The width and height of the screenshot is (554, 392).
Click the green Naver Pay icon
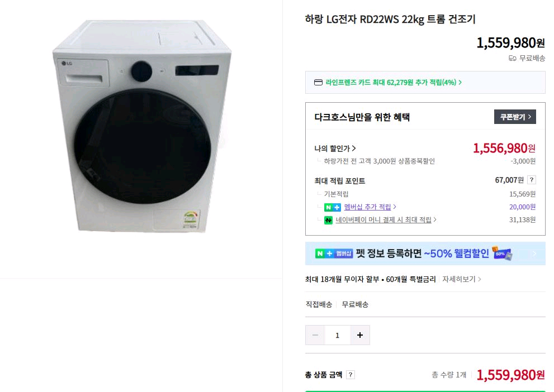tap(328, 220)
